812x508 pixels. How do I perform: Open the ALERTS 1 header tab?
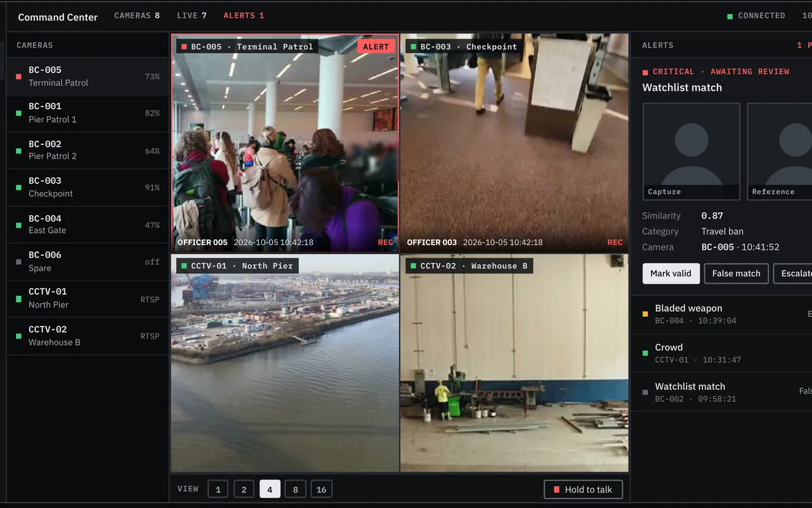244,16
